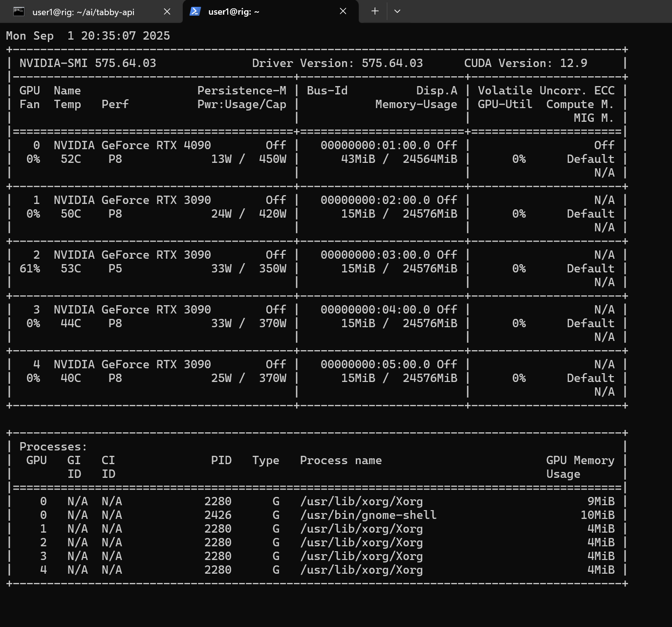
Task: Click the 10MiB GPU memory usage value
Action: pyautogui.click(x=597, y=515)
